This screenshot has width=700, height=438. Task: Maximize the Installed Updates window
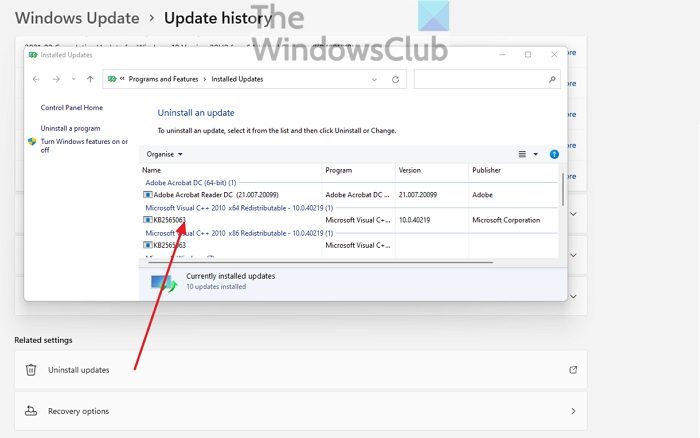click(x=528, y=54)
